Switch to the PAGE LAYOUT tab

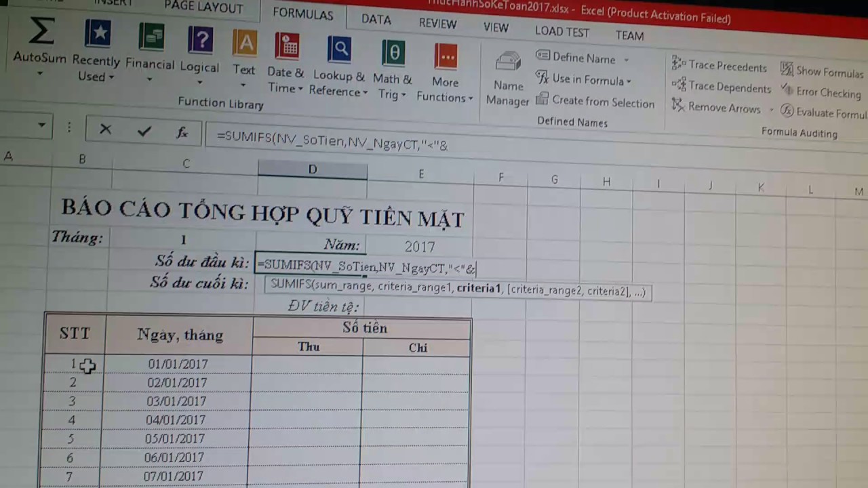(203, 7)
